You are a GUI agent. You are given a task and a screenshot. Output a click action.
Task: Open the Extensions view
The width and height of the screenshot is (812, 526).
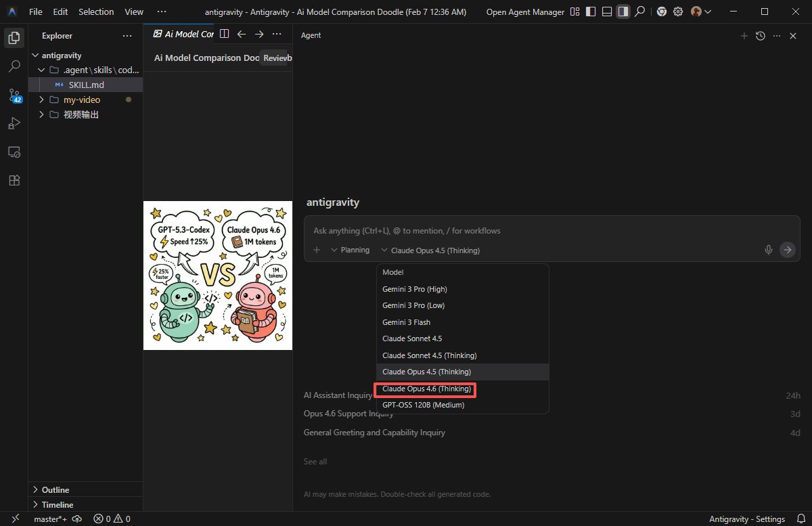pos(14,181)
